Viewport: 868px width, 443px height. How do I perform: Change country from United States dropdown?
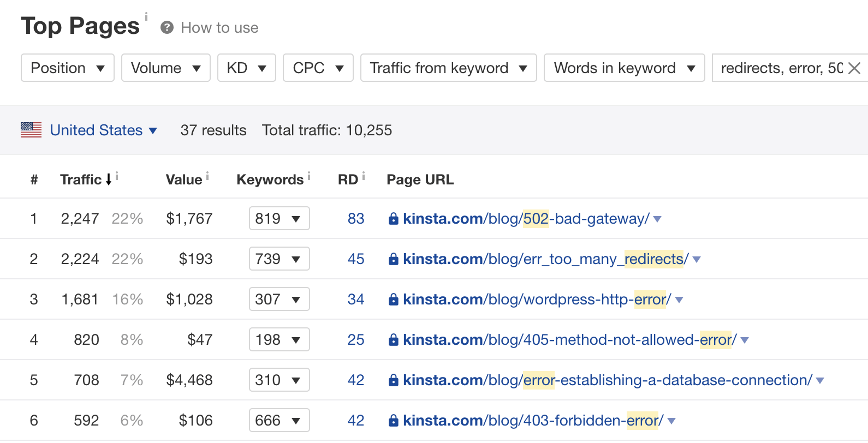click(x=104, y=130)
